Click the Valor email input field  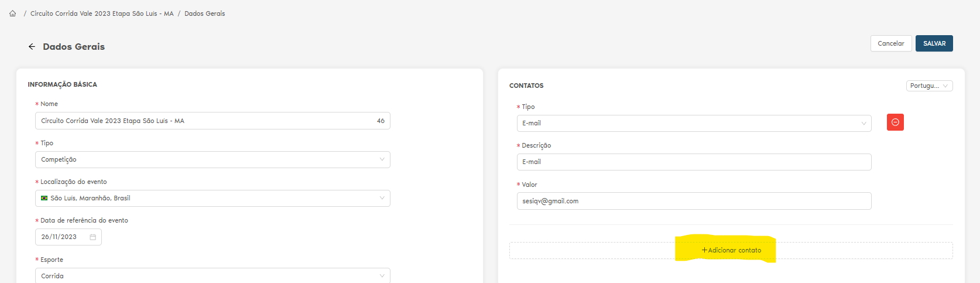(694, 202)
